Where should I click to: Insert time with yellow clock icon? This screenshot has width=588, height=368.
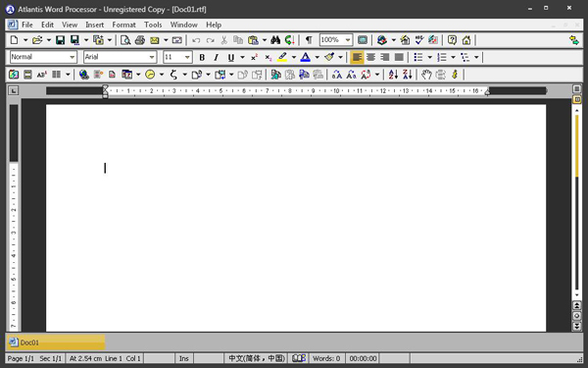tap(150, 75)
